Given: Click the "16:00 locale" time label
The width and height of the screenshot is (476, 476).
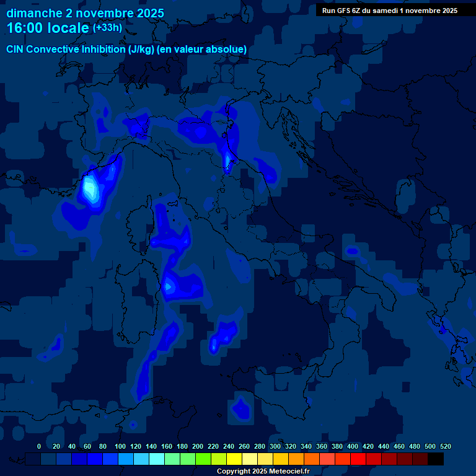Looking at the screenshot, I should (48, 28).
